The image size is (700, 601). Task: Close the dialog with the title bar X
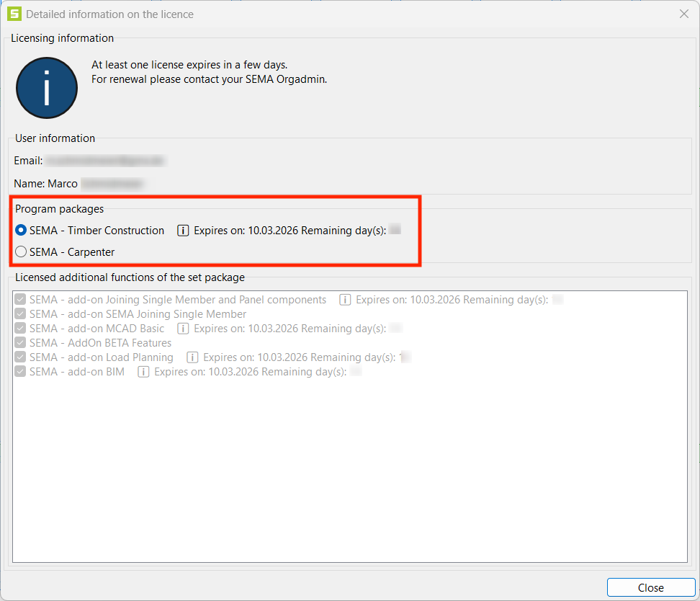click(x=684, y=14)
